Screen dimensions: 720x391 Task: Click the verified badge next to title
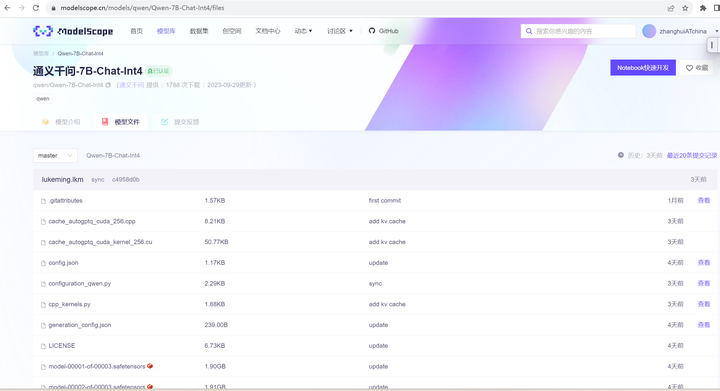click(158, 71)
